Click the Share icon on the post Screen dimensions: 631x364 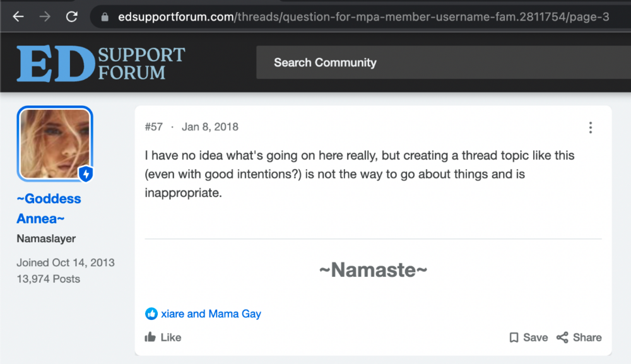[x=562, y=338]
